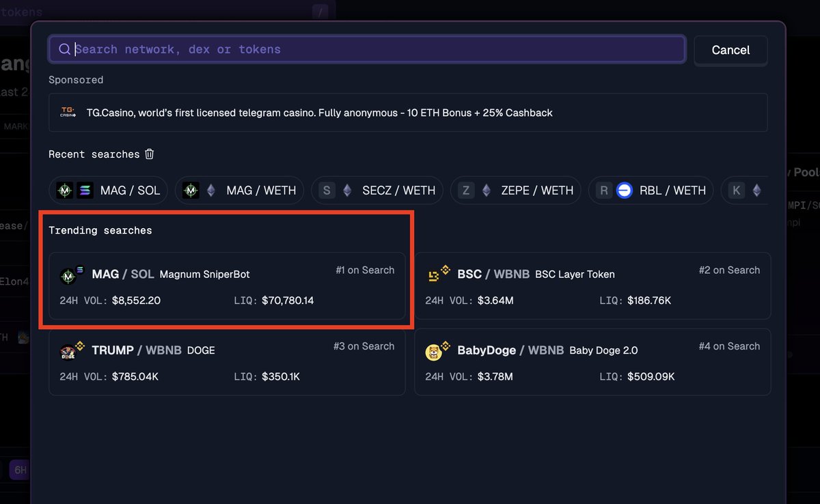Click the '#3 on Search' label
Image resolution: width=820 pixels, height=504 pixels.
tap(364, 346)
